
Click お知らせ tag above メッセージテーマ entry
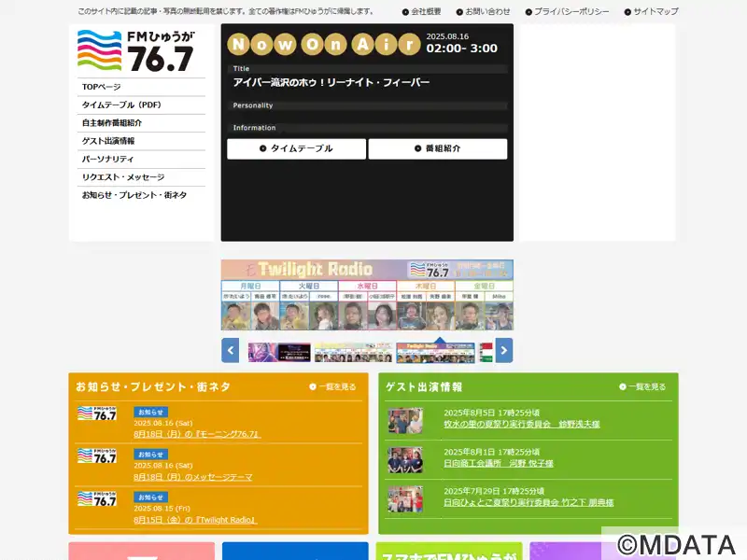coord(150,455)
